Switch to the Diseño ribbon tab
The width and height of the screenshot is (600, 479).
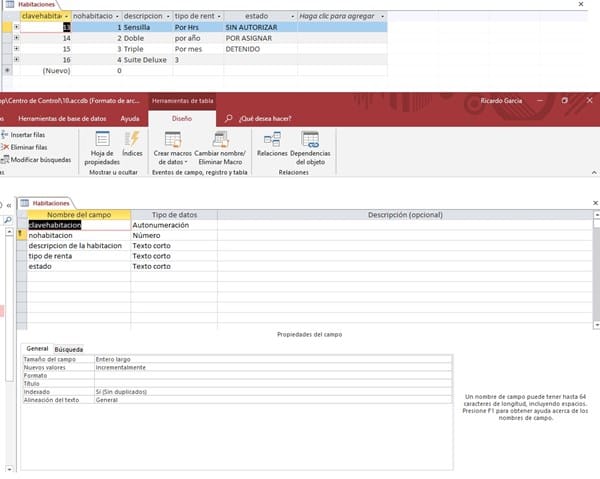tap(182, 118)
